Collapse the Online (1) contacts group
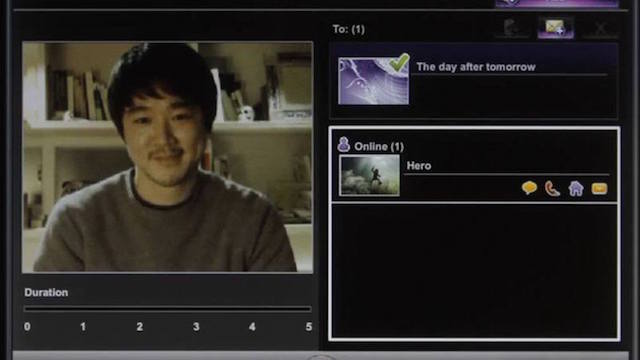 [379, 147]
